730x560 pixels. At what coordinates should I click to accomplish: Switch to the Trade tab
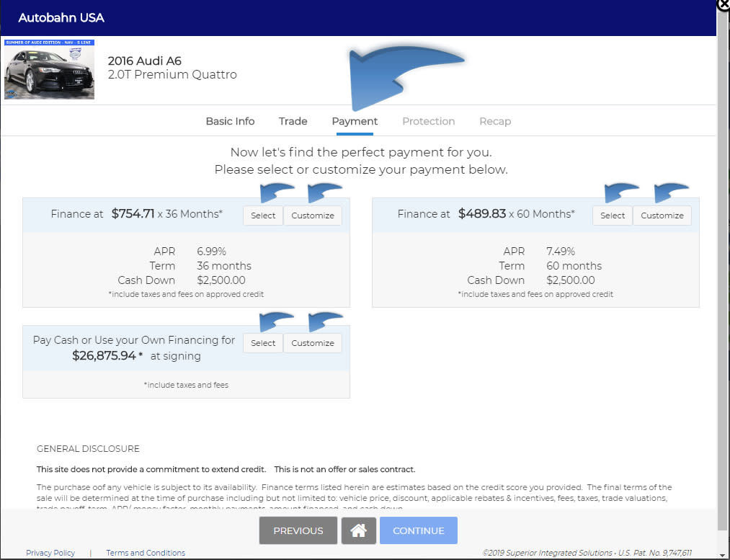[293, 121]
